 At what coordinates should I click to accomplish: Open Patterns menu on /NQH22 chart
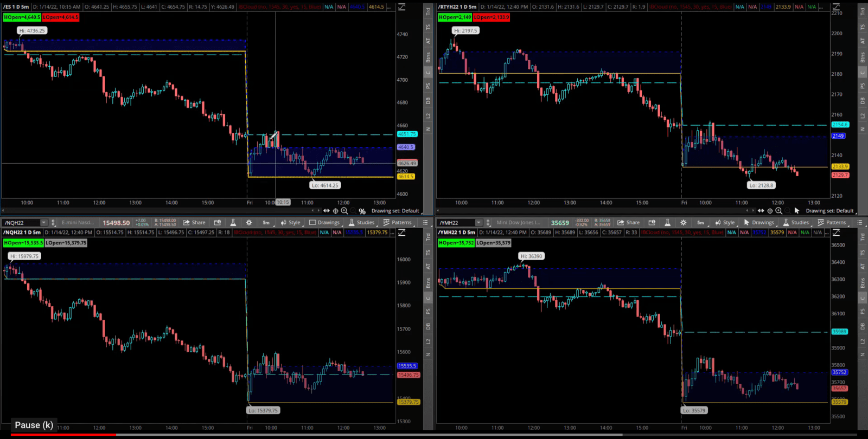(397, 223)
